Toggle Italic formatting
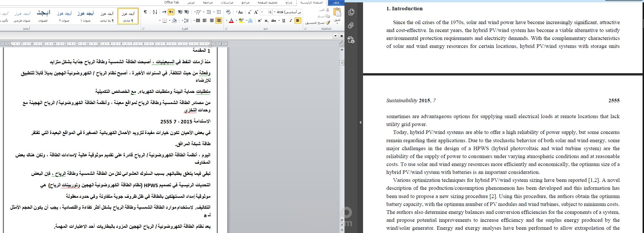Screen dimensions: 644x233 290,21
